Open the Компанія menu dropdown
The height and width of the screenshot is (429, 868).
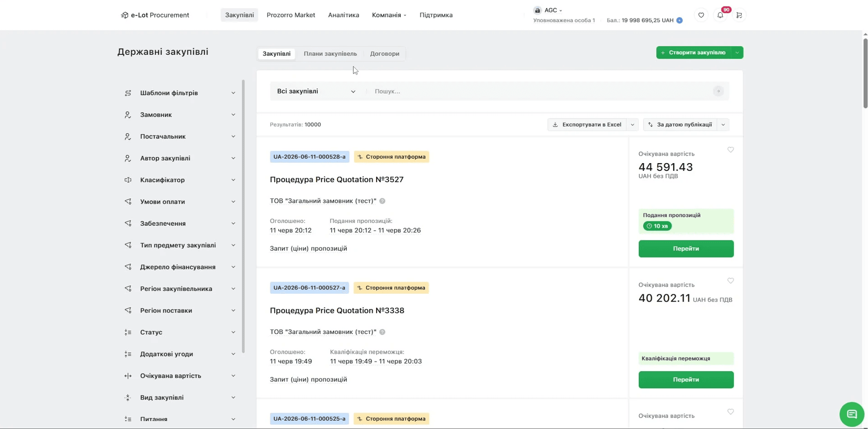(389, 15)
